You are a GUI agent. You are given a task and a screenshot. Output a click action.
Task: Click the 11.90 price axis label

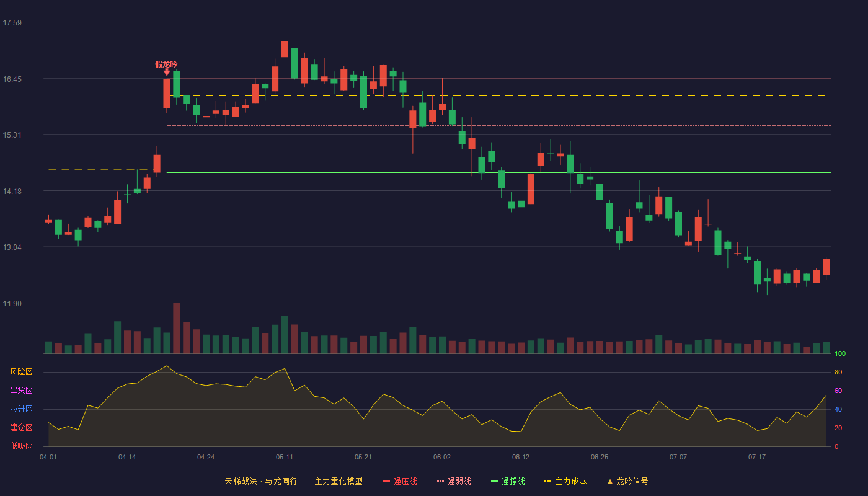point(12,304)
